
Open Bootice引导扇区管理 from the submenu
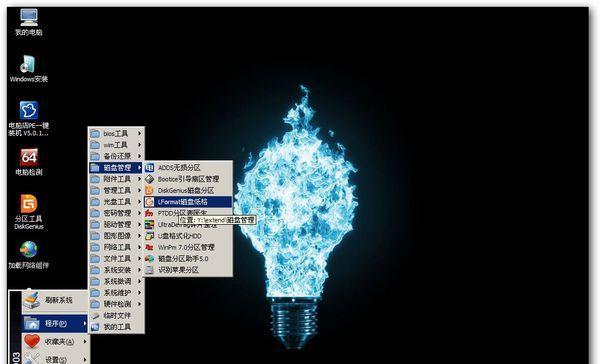tap(188, 179)
